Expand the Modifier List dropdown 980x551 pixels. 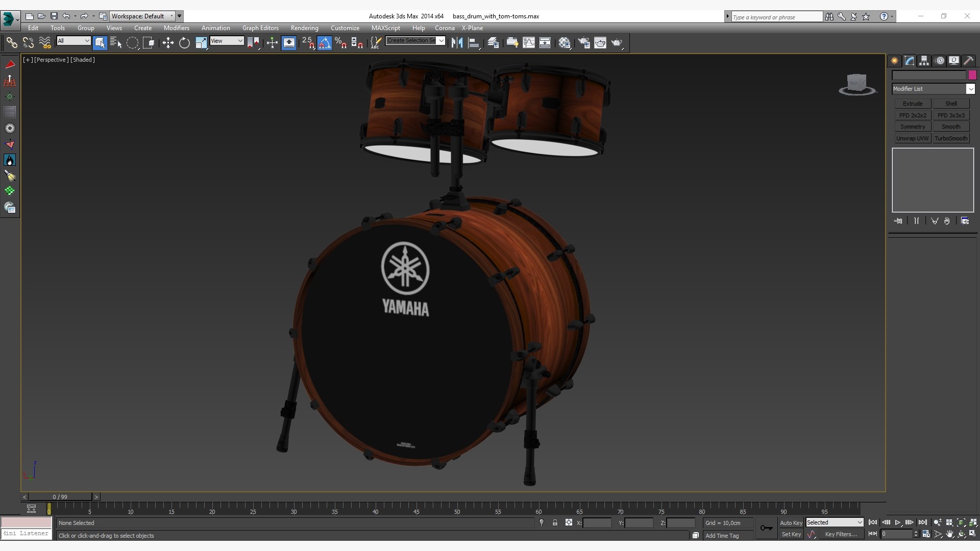click(933, 89)
